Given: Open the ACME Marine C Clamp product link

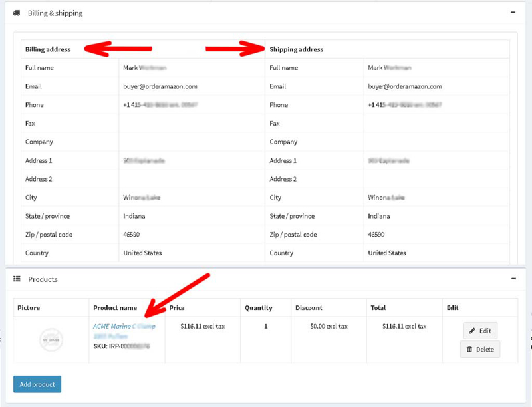Looking at the screenshot, I should pos(124,331).
